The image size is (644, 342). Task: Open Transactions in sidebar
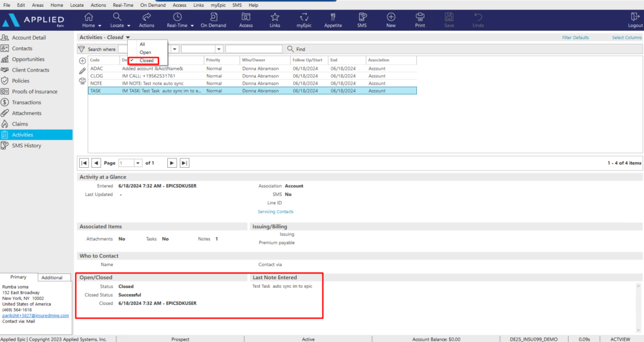pos(26,102)
